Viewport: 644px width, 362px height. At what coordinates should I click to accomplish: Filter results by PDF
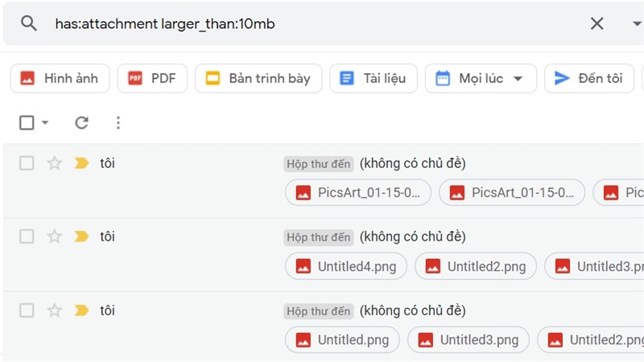click(x=152, y=78)
